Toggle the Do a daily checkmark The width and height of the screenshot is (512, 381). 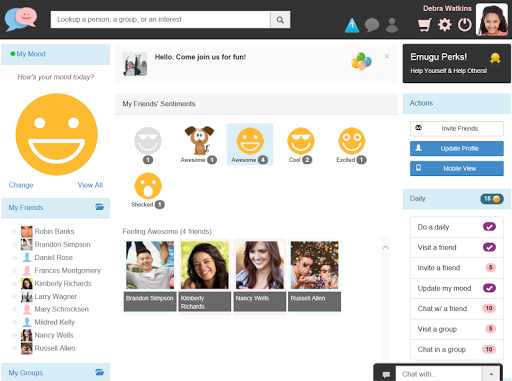tap(489, 227)
